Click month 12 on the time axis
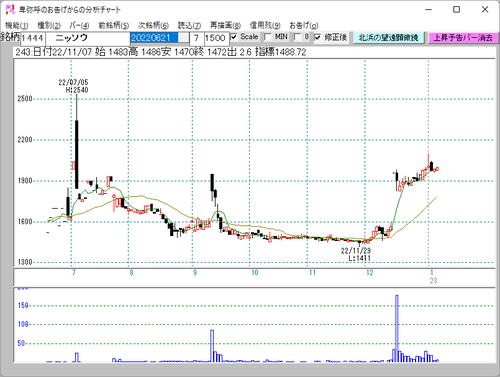Screen dimensions: 500x377 (x=370, y=273)
